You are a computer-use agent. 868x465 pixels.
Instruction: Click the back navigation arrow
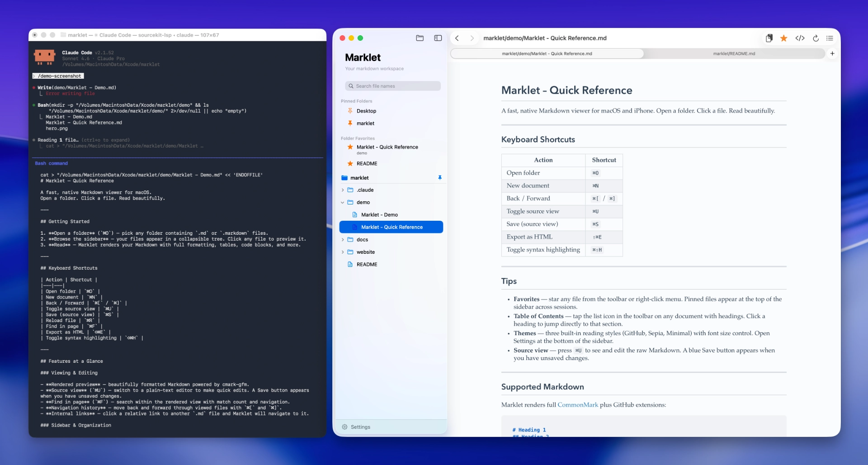pyautogui.click(x=457, y=38)
